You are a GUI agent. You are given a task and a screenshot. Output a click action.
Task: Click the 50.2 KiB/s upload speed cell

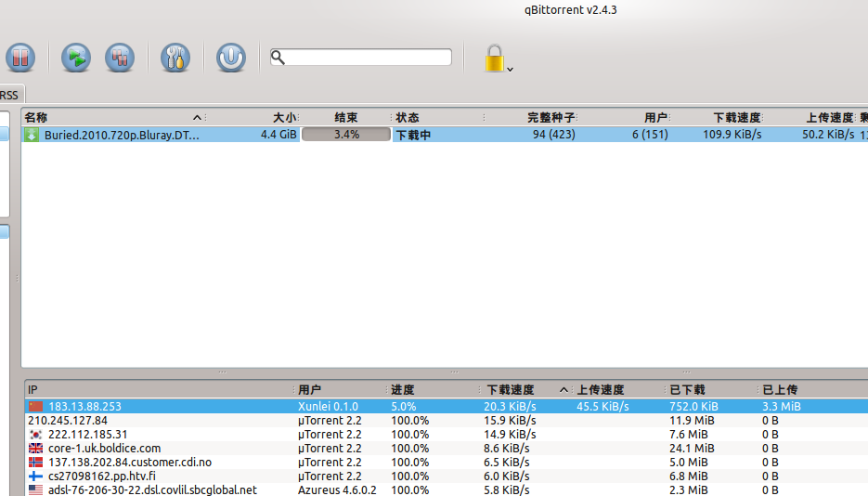coord(828,135)
